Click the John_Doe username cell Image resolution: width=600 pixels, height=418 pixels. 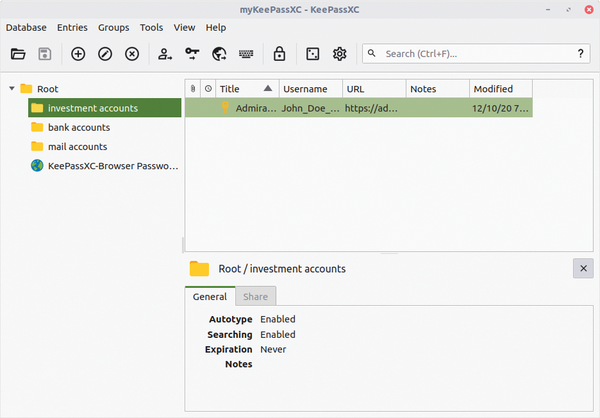(x=311, y=108)
